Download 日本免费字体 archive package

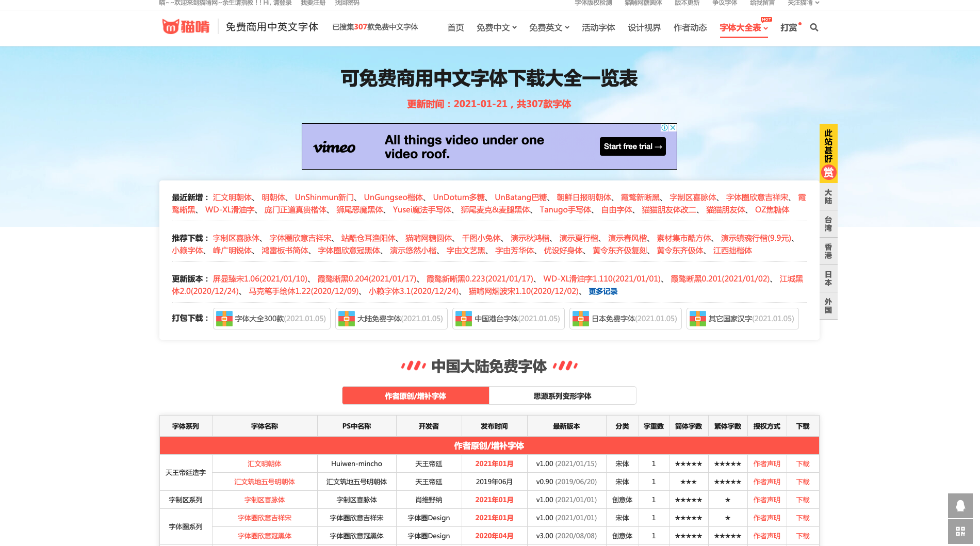625,319
